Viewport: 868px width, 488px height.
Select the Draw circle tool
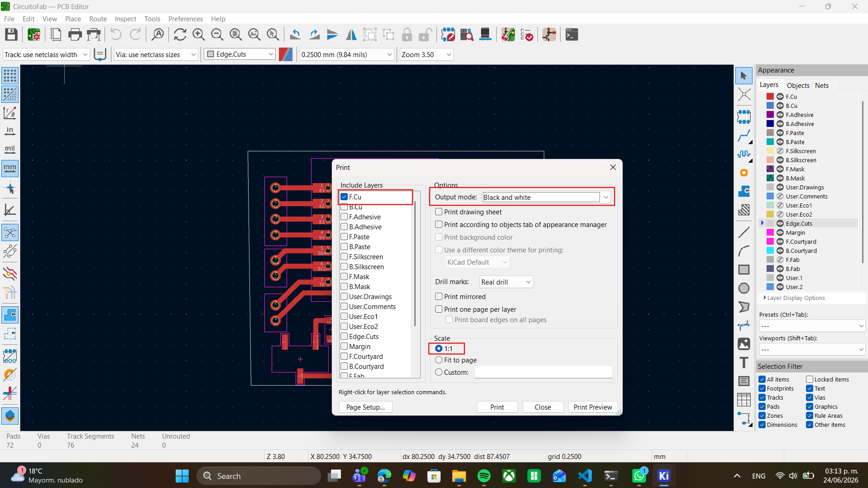click(743, 288)
